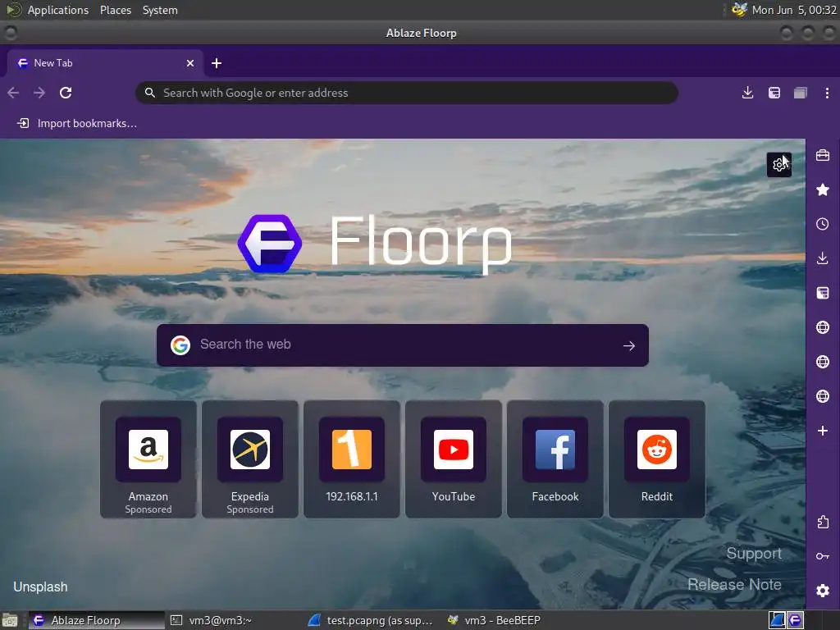
Task: Open the browser three-dot application menu
Action: (x=827, y=93)
